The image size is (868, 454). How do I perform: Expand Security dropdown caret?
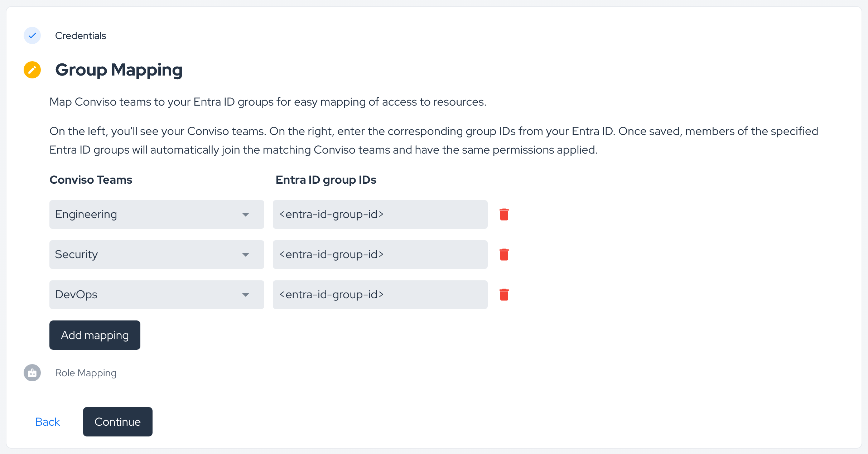click(246, 255)
